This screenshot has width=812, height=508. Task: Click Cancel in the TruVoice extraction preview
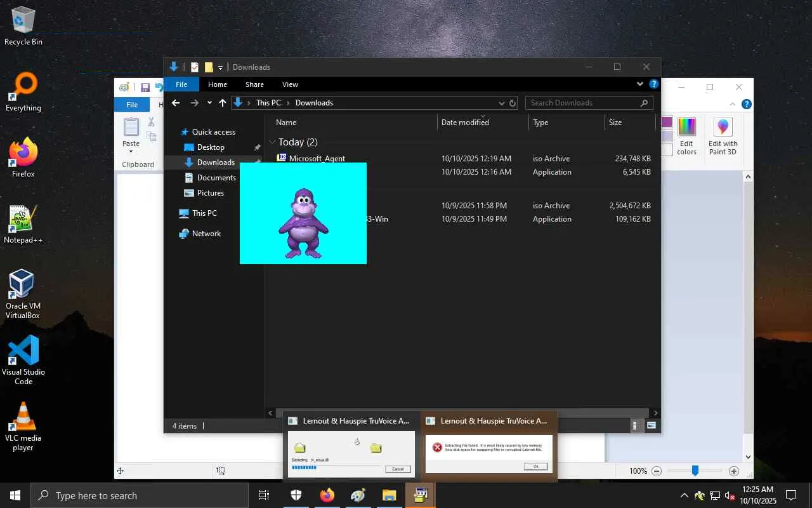398,469
